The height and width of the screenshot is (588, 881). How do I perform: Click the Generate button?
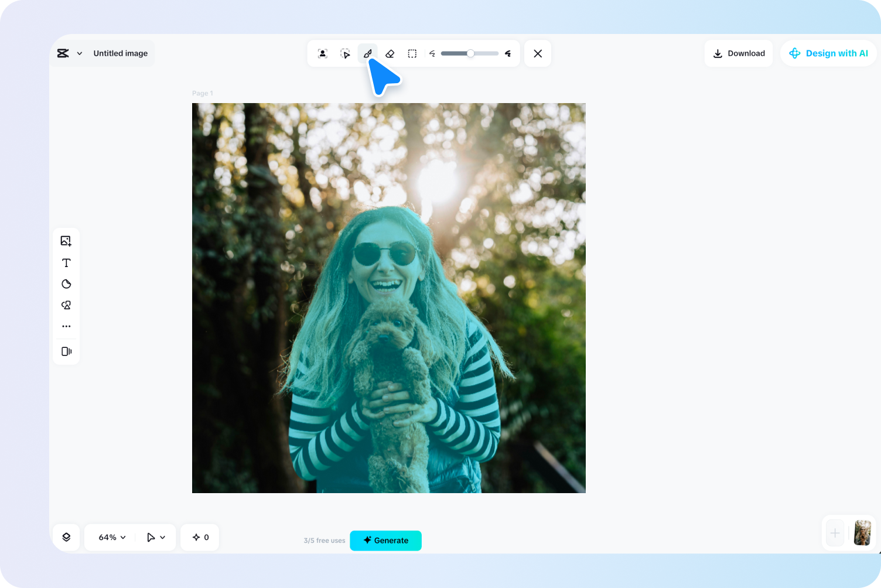[385, 540]
